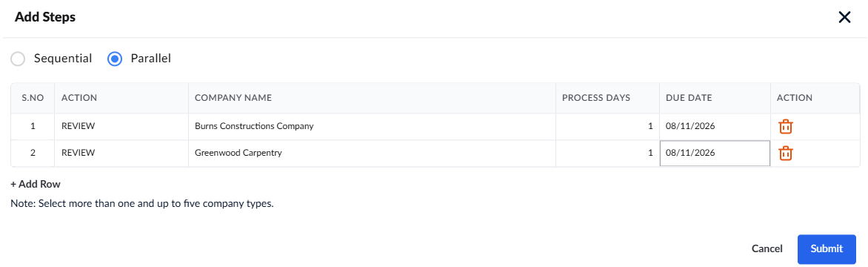Close the Add Steps dialog
Image resolution: width=868 pixels, height=267 pixels.
(844, 17)
